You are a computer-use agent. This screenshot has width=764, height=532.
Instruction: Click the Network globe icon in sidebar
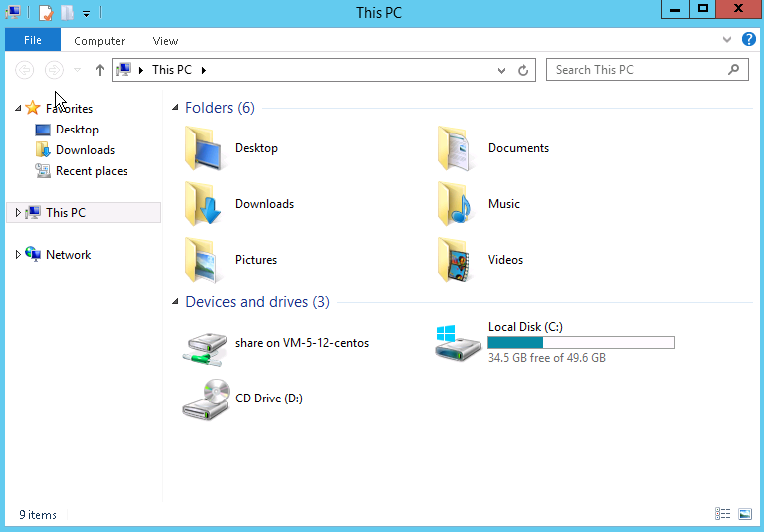point(33,254)
